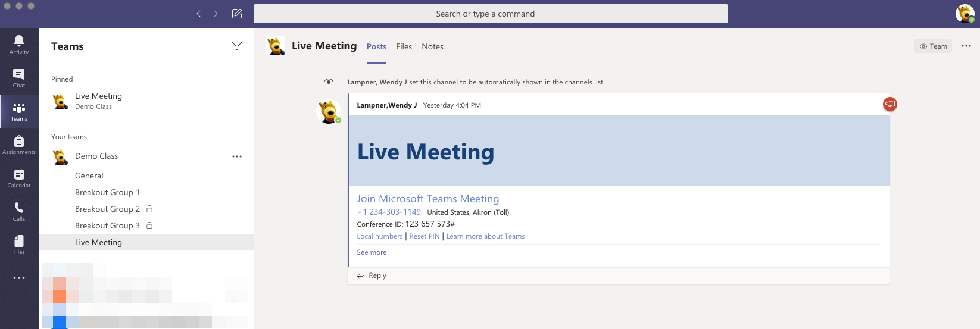Screen dimensions: 980x329
Task: Select Live Meeting channel under Demo Class
Action: pos(146,242)
